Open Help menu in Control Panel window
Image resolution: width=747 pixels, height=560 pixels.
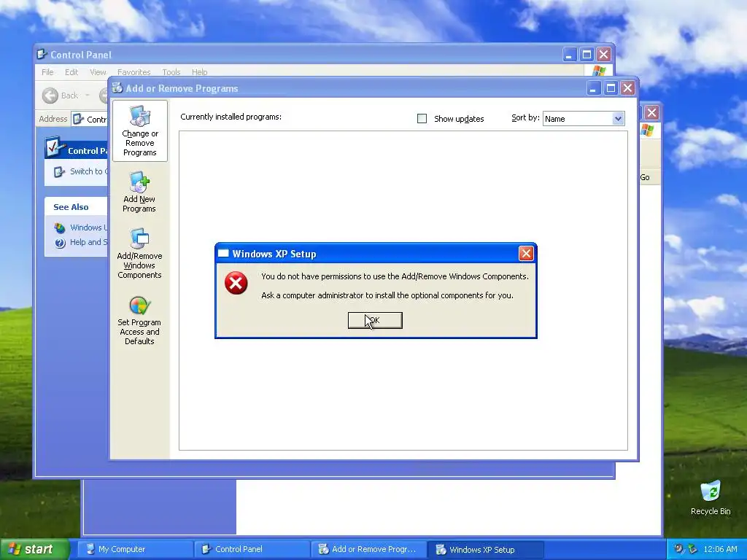tap(200, 72)
